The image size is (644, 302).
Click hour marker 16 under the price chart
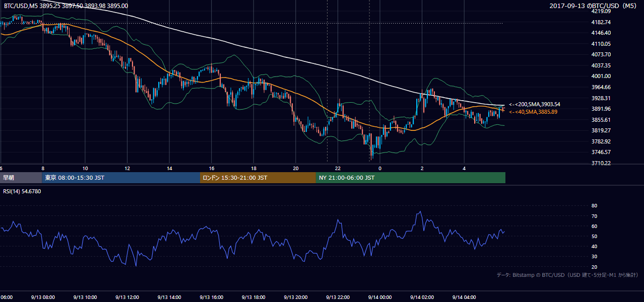pyautogui.click(x=212, y=168)
